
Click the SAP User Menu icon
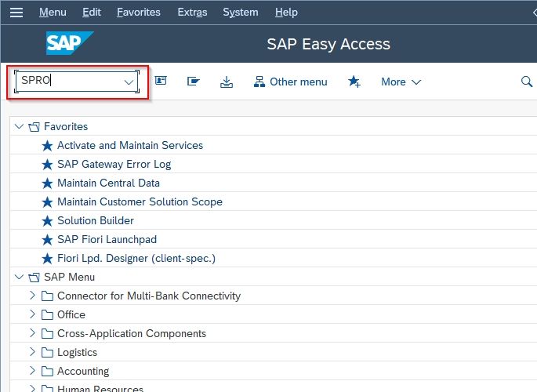(161, 81)
